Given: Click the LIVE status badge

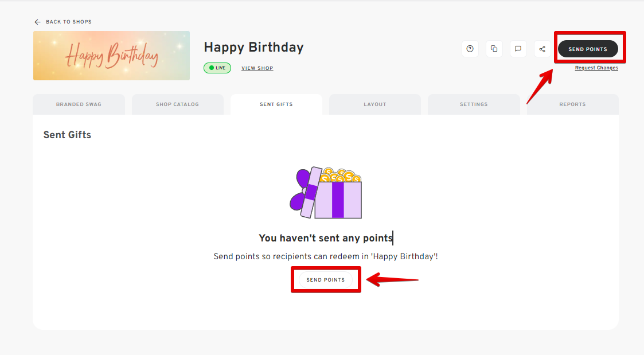Looking at the screenshot, I should click(217, 68).
